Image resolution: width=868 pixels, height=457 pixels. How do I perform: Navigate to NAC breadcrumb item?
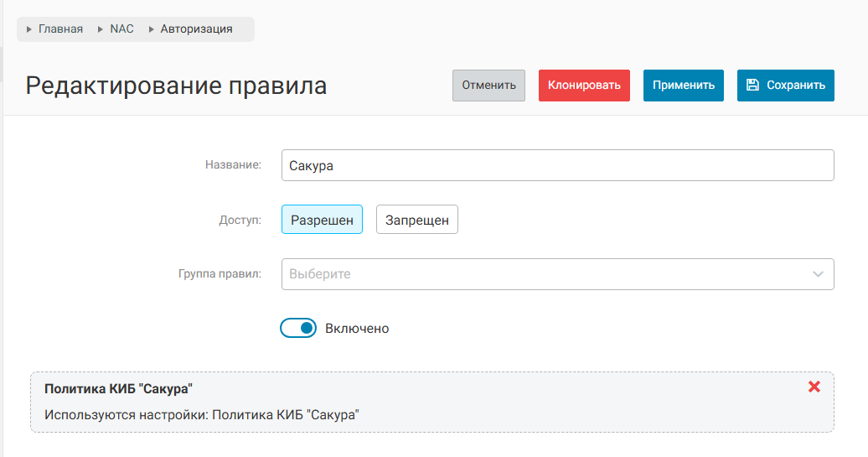pos(121,29)
